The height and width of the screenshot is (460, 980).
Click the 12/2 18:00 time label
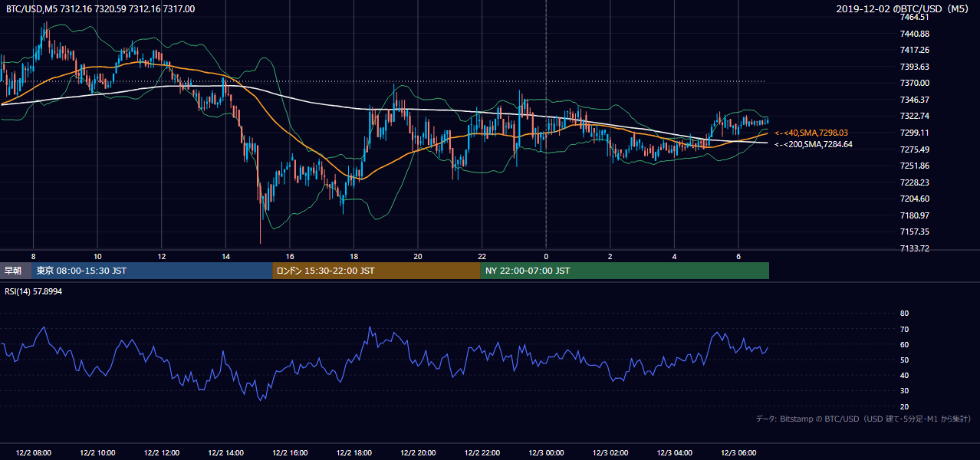(x=354, y=453)
